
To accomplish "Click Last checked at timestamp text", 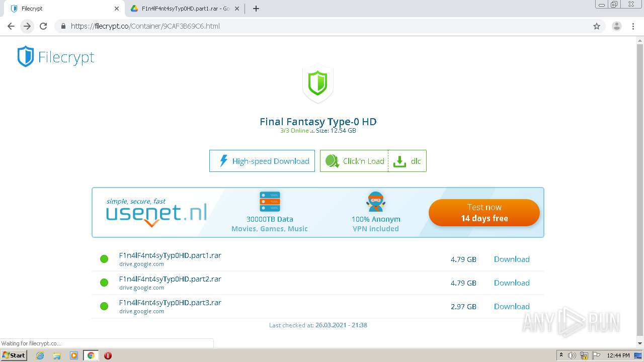I will pos(318,325).
